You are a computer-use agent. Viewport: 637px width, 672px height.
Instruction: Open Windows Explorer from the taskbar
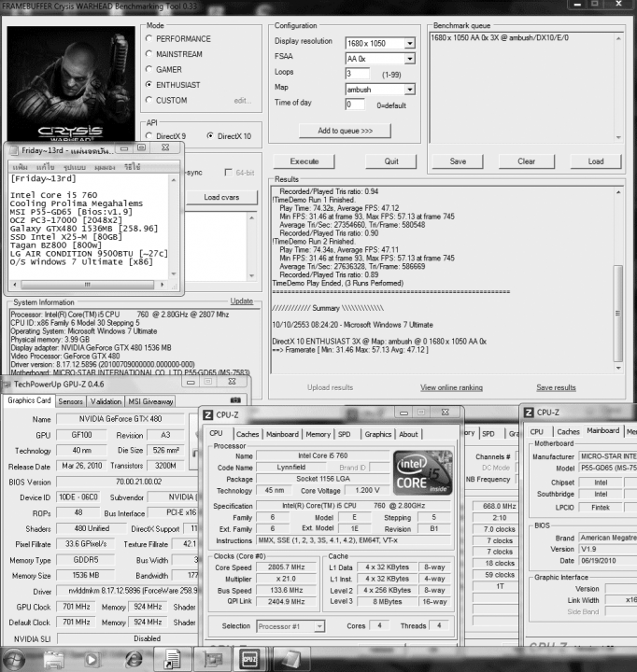click(x=54, y=659)
